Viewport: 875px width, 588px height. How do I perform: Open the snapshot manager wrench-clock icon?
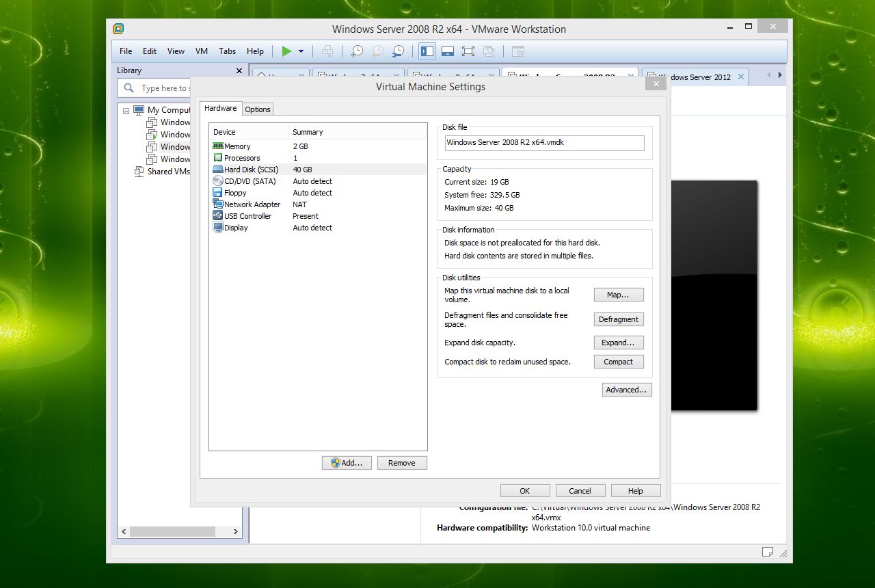point(398,51)
